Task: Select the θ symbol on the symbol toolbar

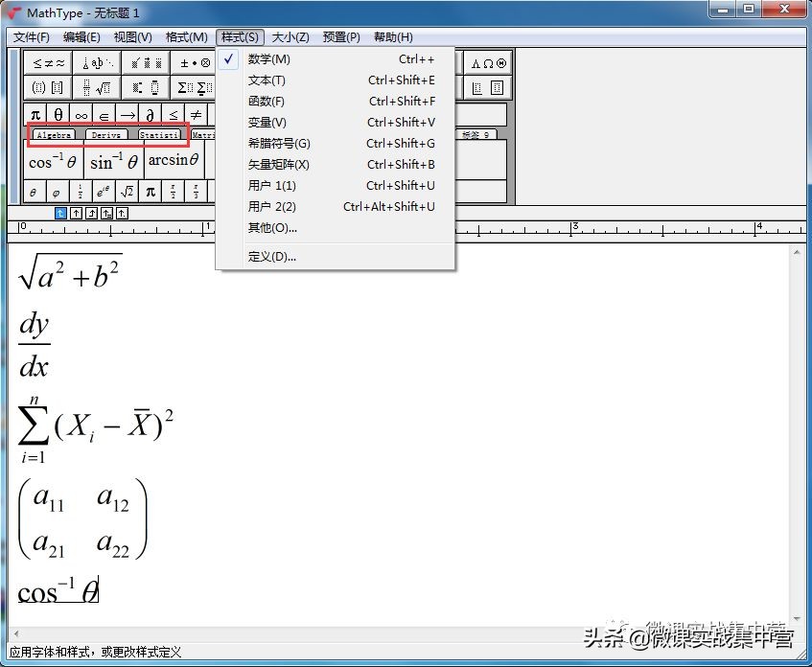Action: (58, 113)
